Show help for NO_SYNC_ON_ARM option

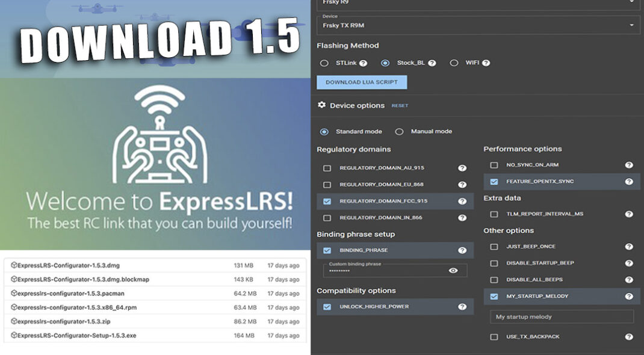point(629,165)
